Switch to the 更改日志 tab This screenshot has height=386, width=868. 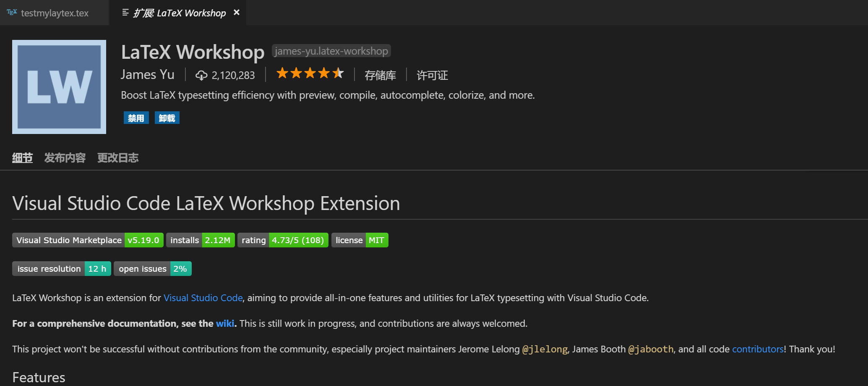[x=118, y=158]
